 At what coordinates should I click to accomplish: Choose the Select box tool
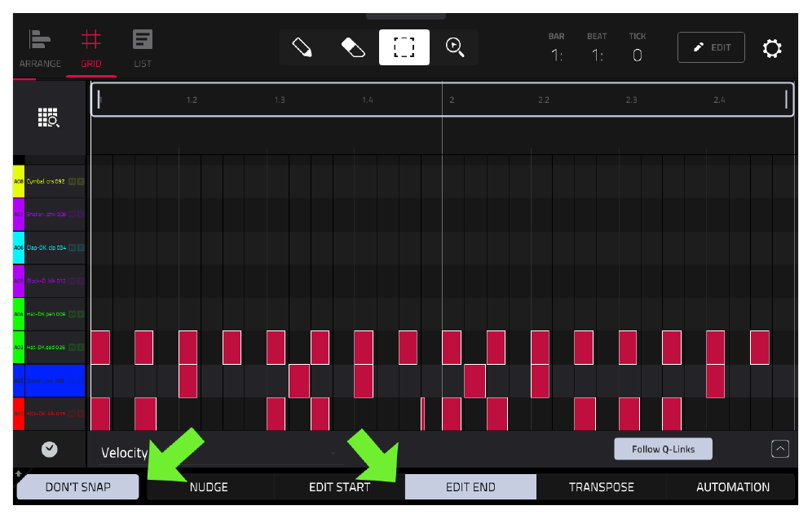pyautogui.click(x=404, y=47)
